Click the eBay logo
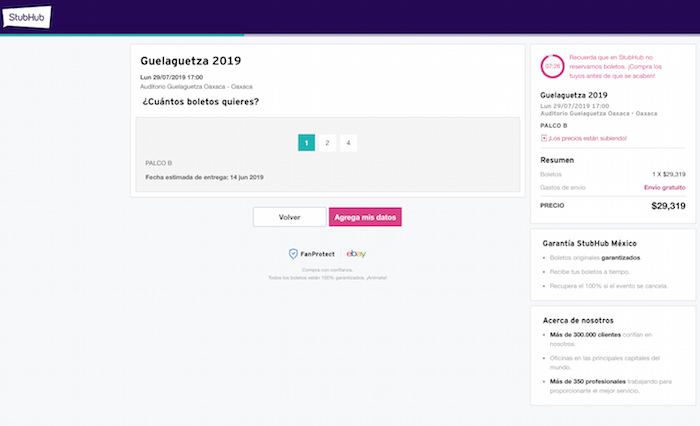Screen dimensions: 700x426 click(356, 254)
